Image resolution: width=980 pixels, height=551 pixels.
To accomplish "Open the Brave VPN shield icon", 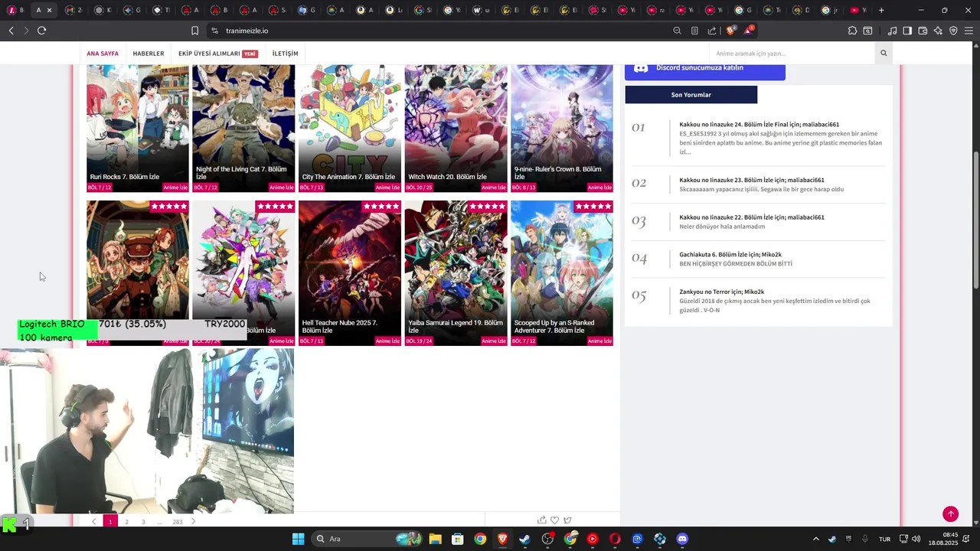I will (953, 31).
